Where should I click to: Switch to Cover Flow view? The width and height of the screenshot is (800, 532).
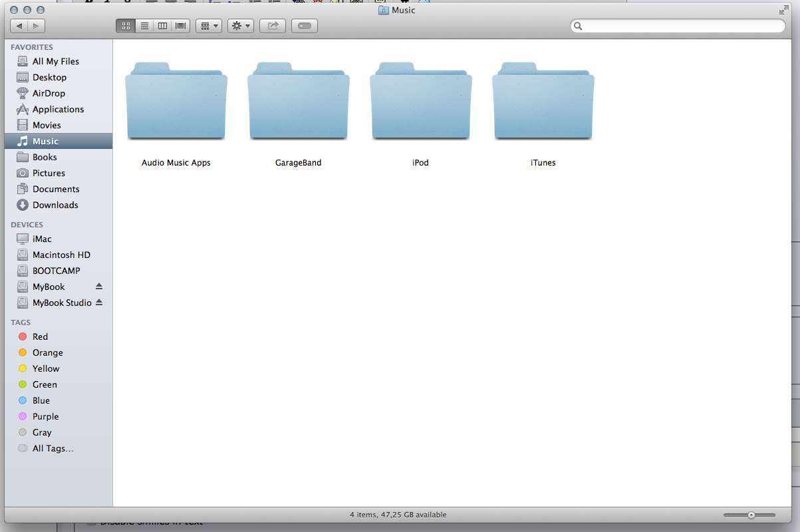(181, 26)
